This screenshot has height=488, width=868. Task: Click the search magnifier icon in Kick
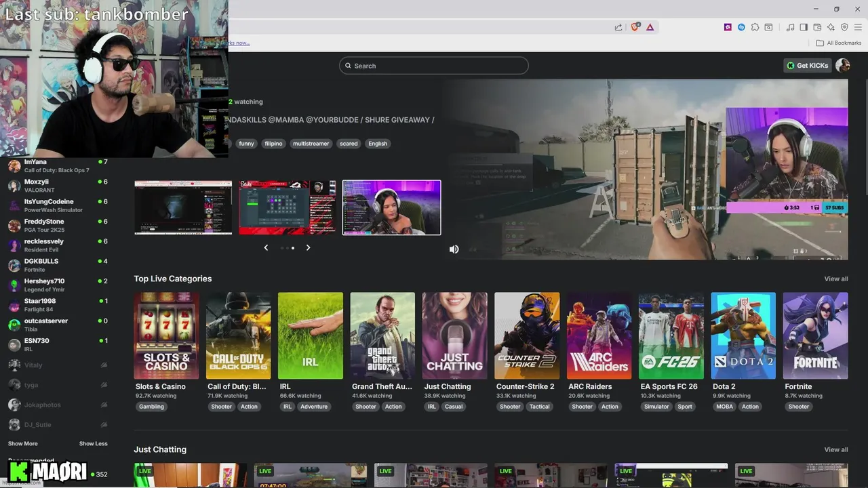point(348,66)
